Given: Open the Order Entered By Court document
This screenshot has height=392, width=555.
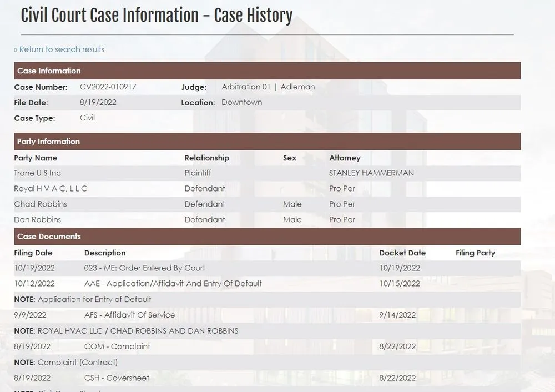Looking at the screenshot, I should click(144, 268).
